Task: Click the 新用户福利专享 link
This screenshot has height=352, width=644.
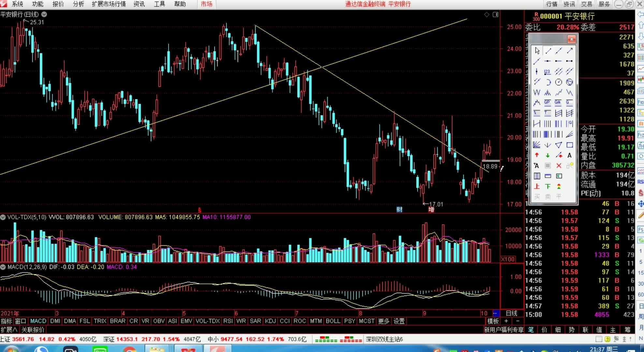Action: coord(504,330)
